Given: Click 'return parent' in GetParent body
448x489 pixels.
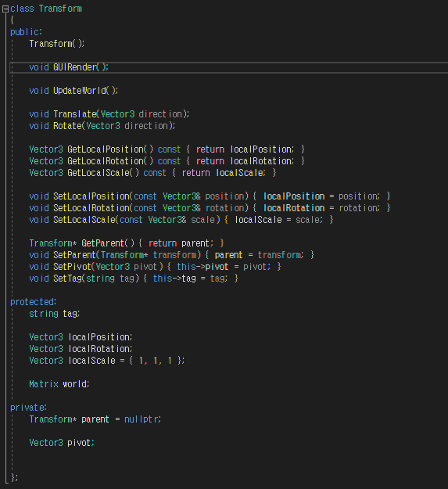Looking at the screenshot, I should click(179, 243).
